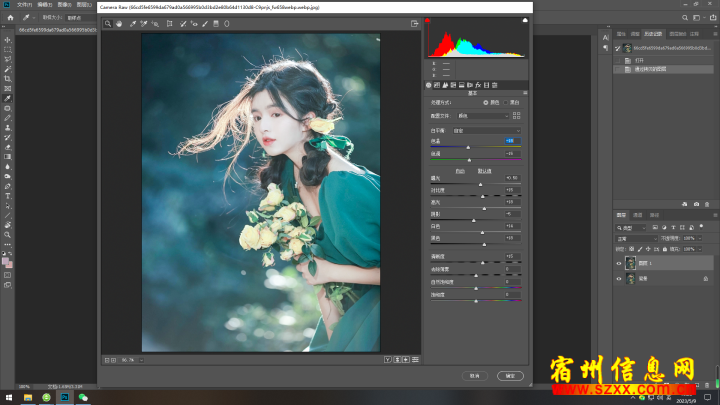Select the Transform tool in Camera Raw
720x405 pixels.
(169, 24)
